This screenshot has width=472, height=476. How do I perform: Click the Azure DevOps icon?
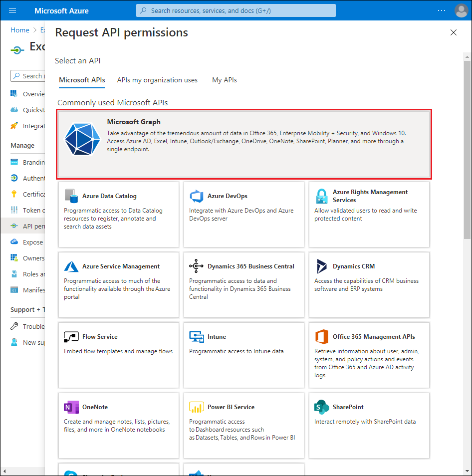(197, 197)
